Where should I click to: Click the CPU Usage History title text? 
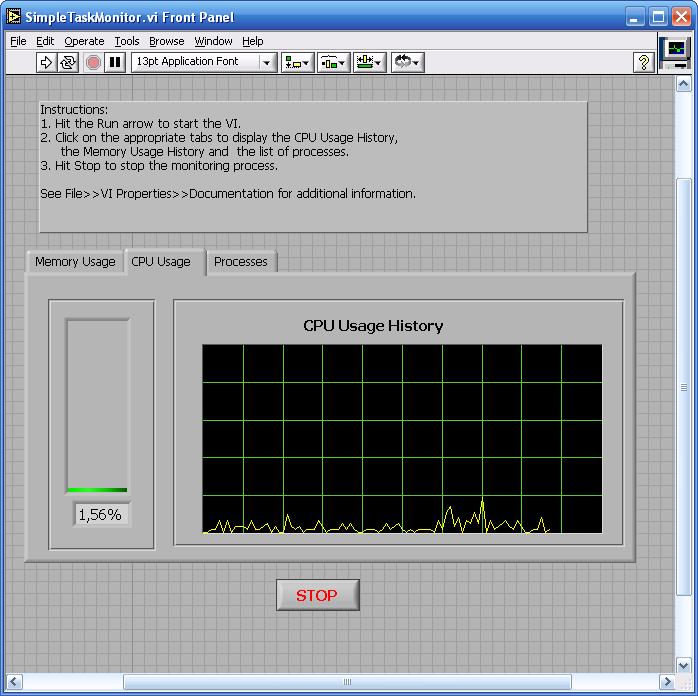point(373,326)
